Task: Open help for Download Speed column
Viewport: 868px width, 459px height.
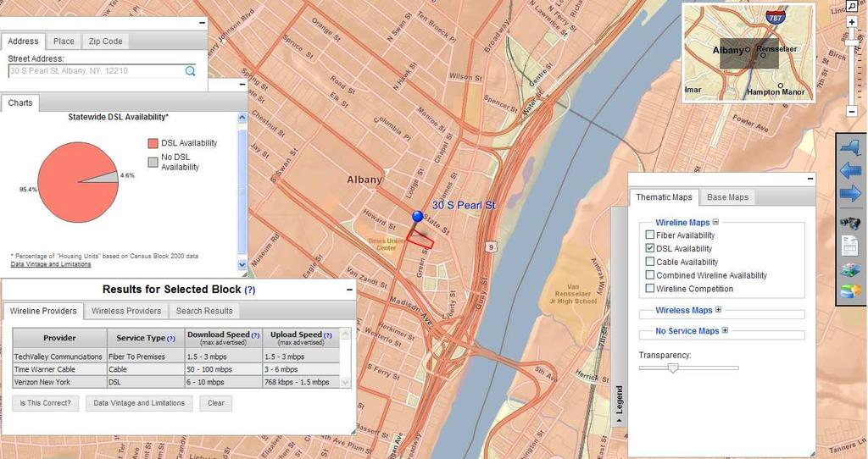Action: 255,335
